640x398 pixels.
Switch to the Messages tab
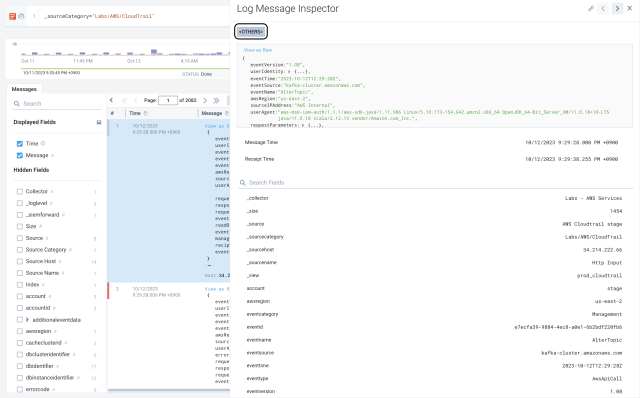click(24, 89)
